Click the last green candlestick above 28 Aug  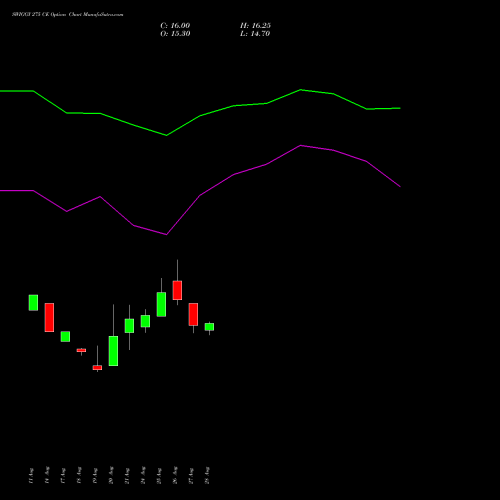point(209,327)
